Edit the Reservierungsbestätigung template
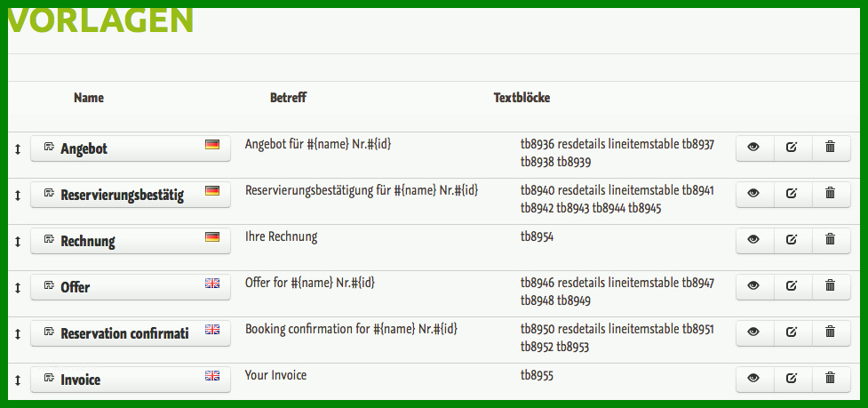 [792, 194]
